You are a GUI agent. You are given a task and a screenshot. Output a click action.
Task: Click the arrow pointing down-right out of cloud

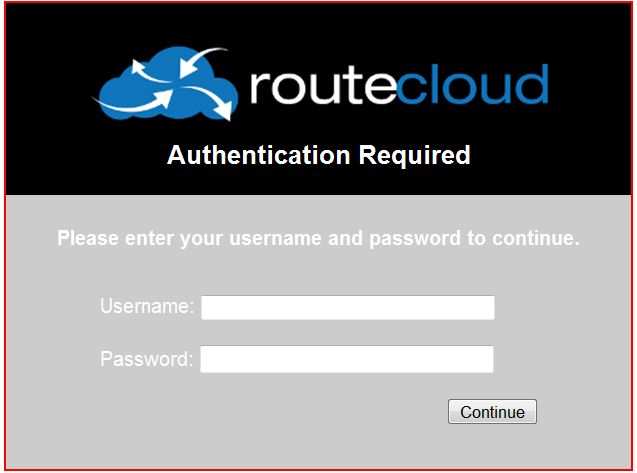(210, 103)
